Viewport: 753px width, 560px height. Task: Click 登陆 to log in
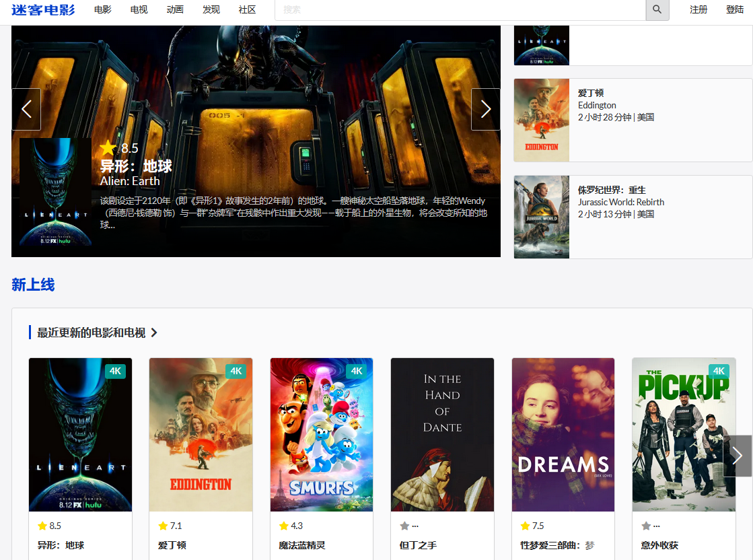(x=735, y=9)
